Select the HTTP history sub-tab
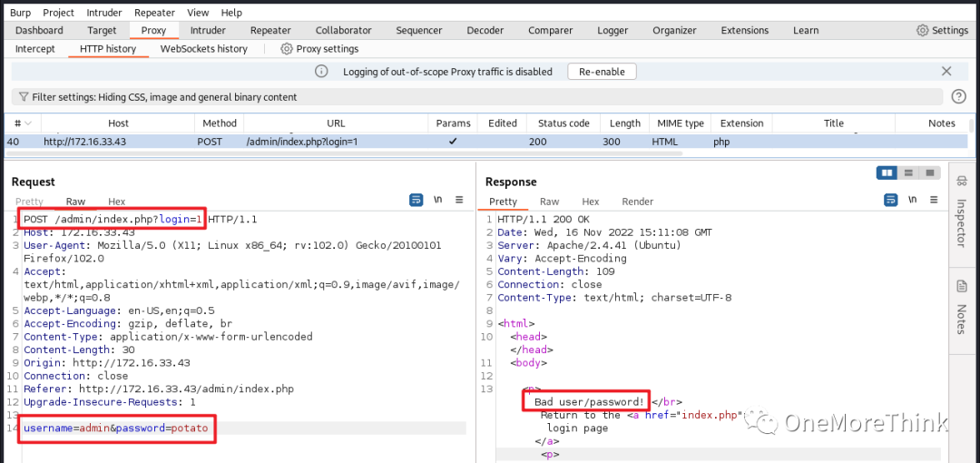This screenshot has height=463, width=980. point(108,49)
